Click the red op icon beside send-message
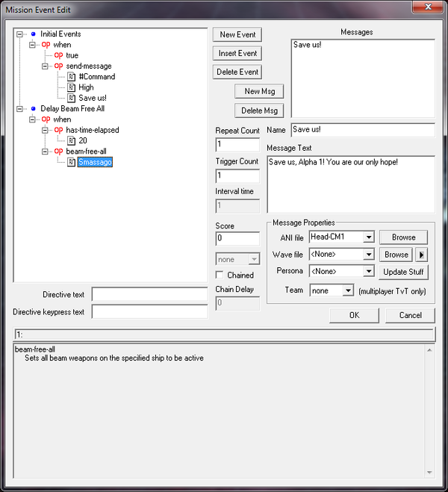This screenshot has width=448, height=492. pos(58,66)
